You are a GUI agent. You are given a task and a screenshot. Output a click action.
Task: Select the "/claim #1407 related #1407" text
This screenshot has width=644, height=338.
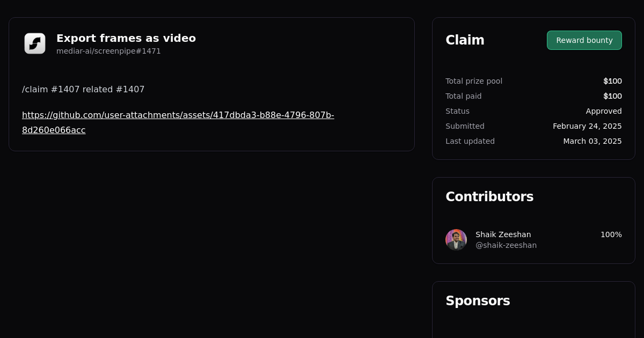tap(83, 90)
